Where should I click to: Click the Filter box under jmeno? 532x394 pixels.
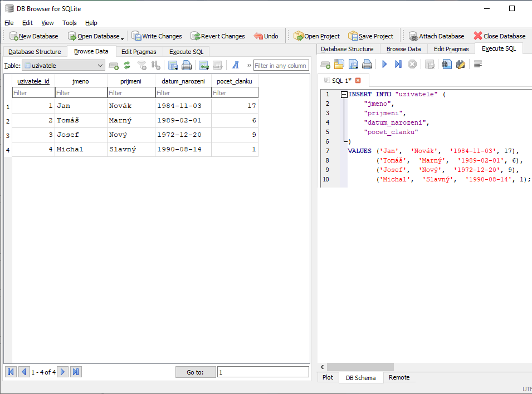(81, 92)
